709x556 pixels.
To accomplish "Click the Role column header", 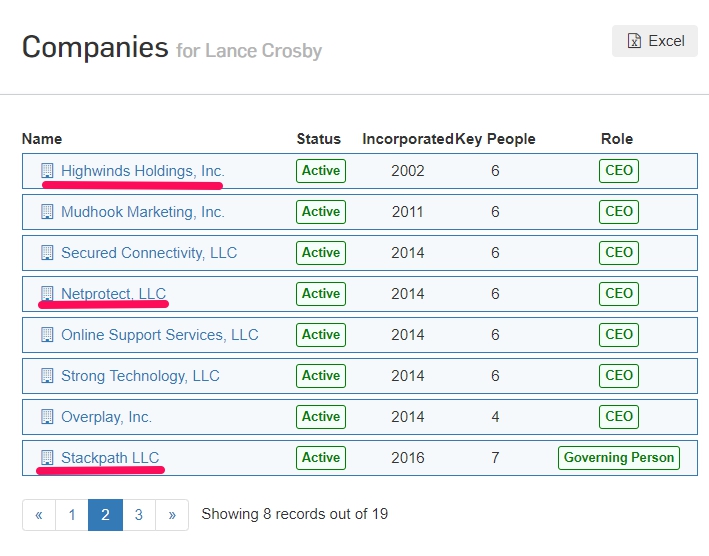I will [617, 139].
